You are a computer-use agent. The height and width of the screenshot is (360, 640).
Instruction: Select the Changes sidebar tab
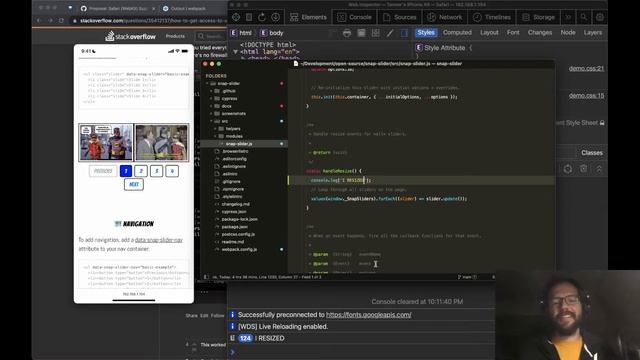pos(540,33)
